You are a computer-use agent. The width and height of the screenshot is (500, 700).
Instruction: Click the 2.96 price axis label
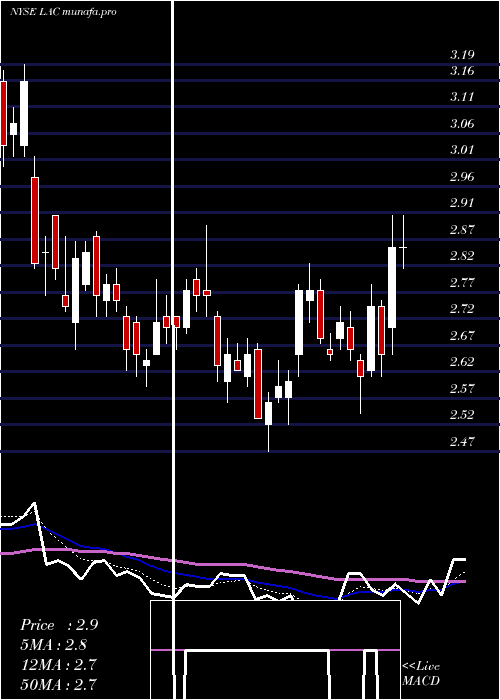coord(462,177)
